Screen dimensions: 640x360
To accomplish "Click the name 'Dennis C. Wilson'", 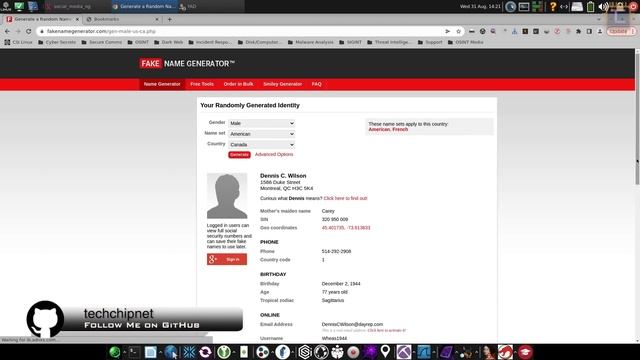I will pyautogui.click(x=283, y=176).
